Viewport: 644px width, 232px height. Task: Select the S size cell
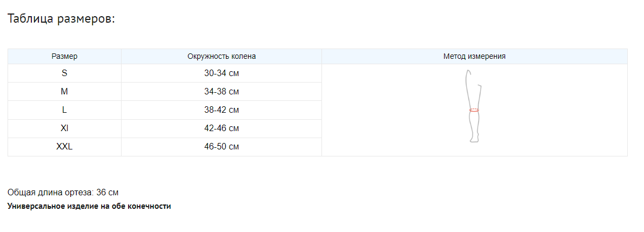click(x=64, y=73)
